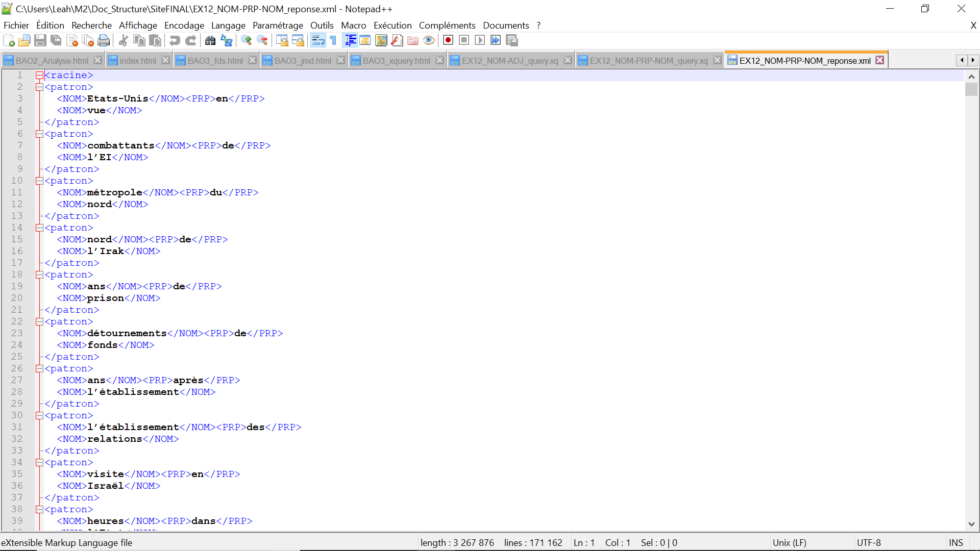Viewport: 980px width, 551px height.
Task: Click the Save toolbar icon
Action: pos(40,41)
